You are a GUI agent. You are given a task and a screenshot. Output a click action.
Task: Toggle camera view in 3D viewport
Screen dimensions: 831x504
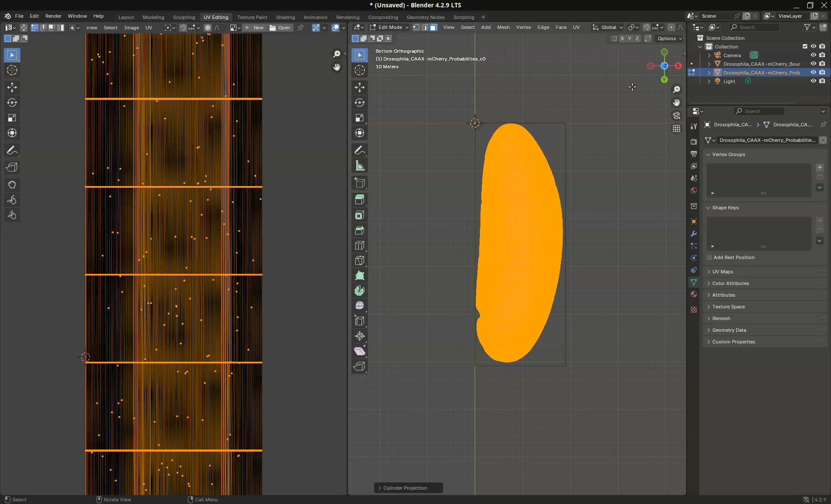point(676,116)
